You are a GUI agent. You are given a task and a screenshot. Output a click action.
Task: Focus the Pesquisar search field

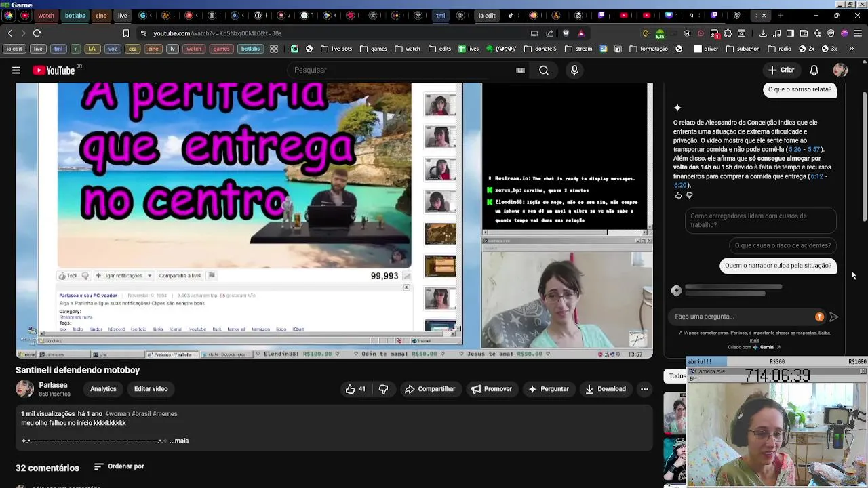click(407, 70)
